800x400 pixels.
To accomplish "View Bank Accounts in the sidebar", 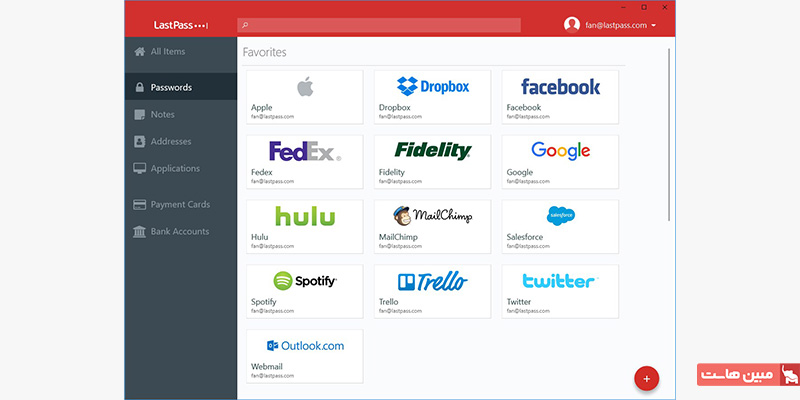I will click(181, 232).
